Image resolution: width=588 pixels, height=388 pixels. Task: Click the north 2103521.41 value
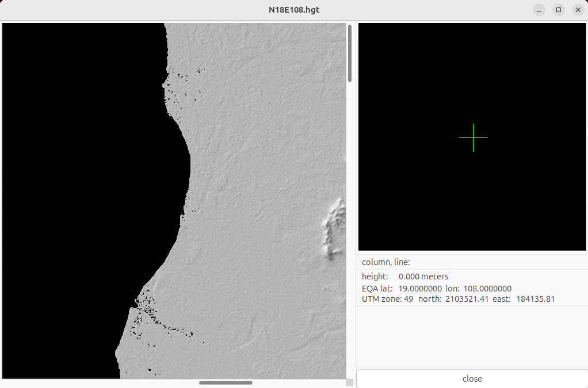click(x=467, y=299)
